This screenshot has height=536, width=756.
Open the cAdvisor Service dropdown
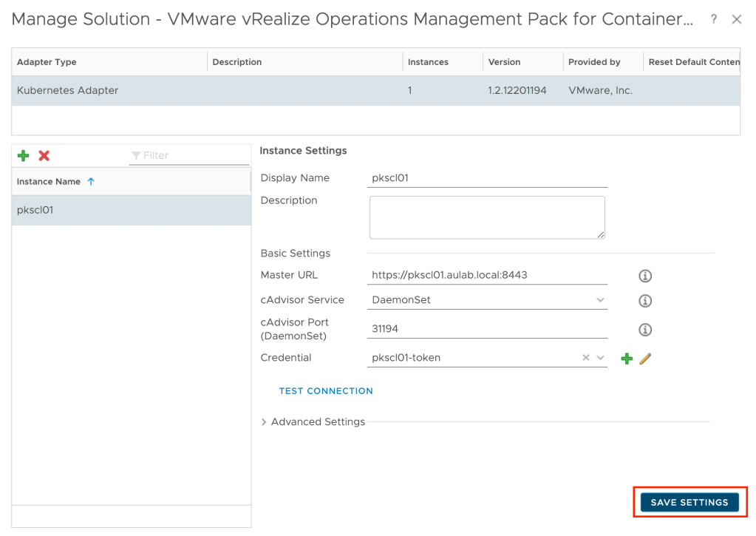(599, 300)
